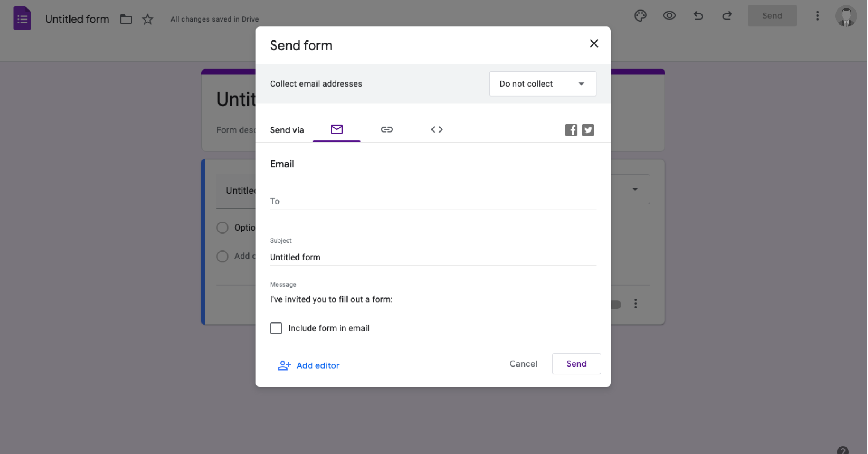This screenshot has width=868, height=454.
Task: Check Include form in email
Action: [276, 328]
